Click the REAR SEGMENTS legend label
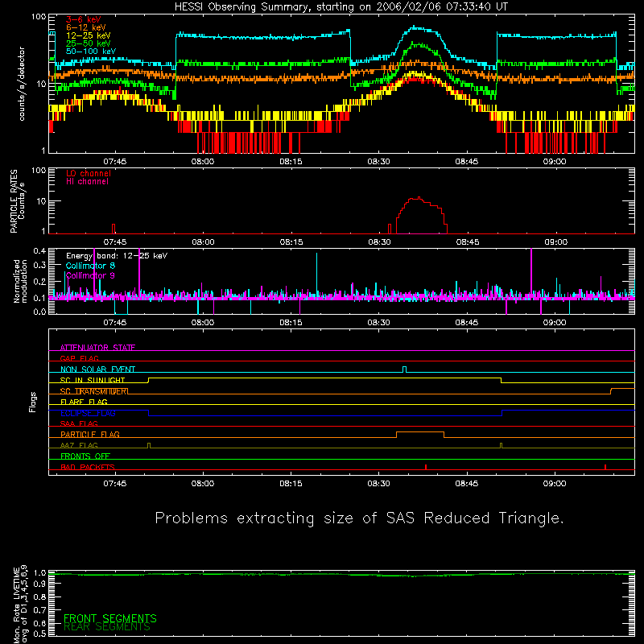The image size is (644, 644). [107, 627]
